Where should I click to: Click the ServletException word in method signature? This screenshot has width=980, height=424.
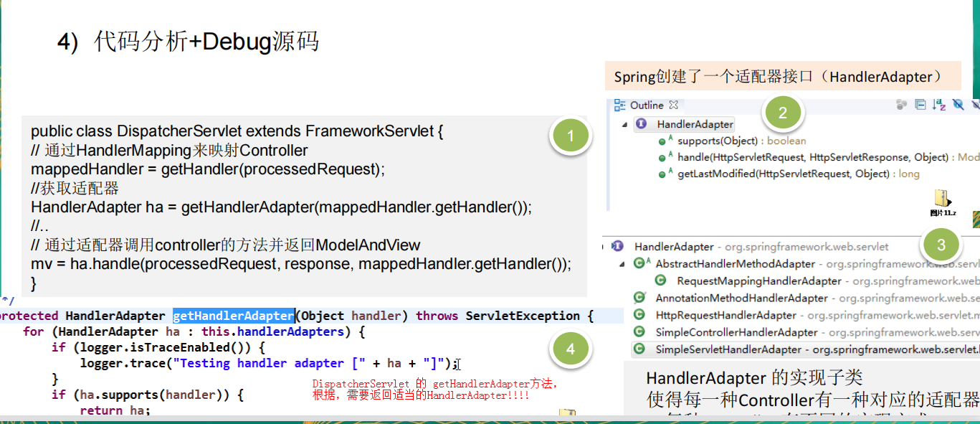(523, 316)
